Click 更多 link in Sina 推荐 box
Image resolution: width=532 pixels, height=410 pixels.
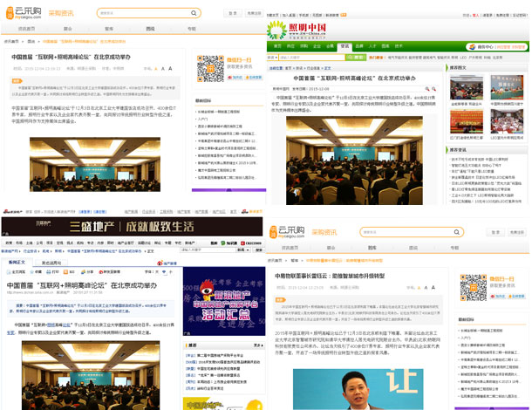[258, 345]
